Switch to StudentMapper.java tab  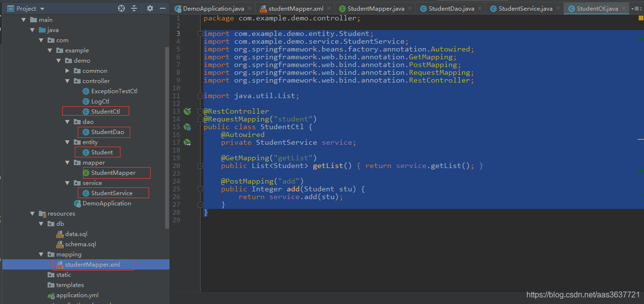(375, 8)
